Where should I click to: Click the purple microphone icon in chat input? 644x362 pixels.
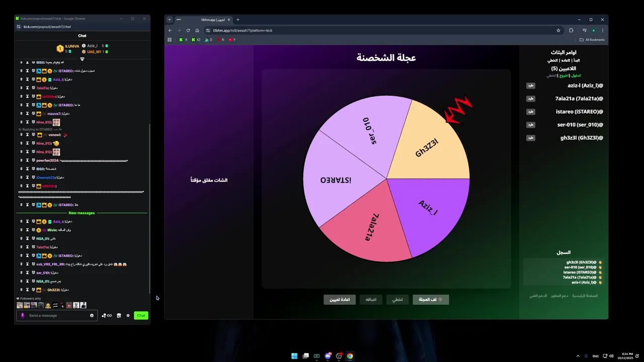22,316
